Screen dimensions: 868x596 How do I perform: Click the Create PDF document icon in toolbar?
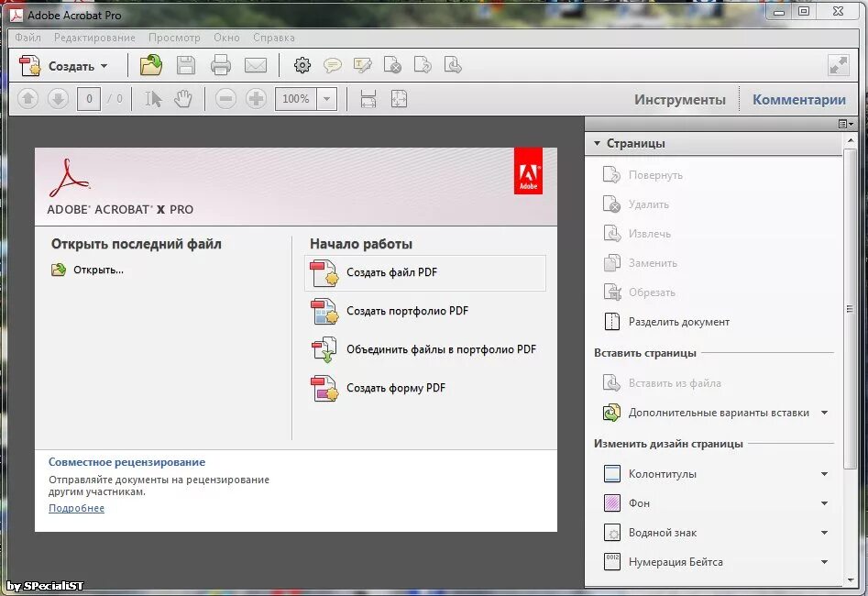pyautogui.click(x=30, y=65)
